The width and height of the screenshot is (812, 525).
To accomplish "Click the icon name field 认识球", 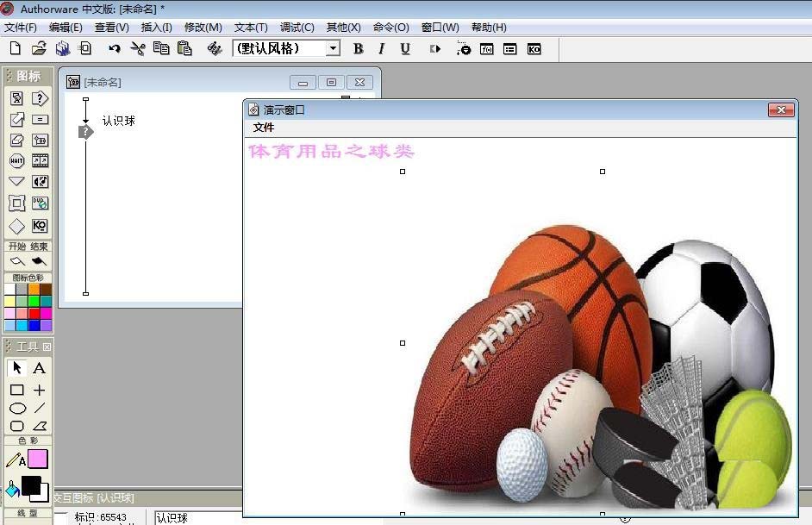I will [199, 517].
